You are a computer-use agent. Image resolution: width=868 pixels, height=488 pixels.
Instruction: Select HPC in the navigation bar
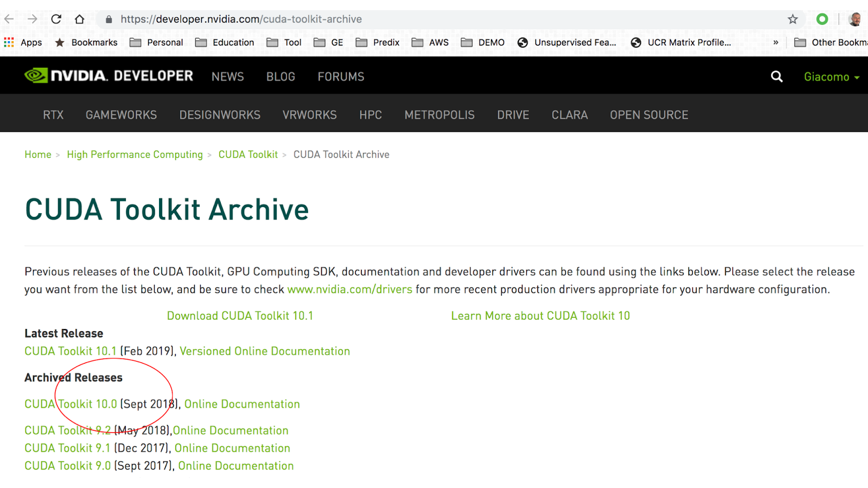[371, 115]
